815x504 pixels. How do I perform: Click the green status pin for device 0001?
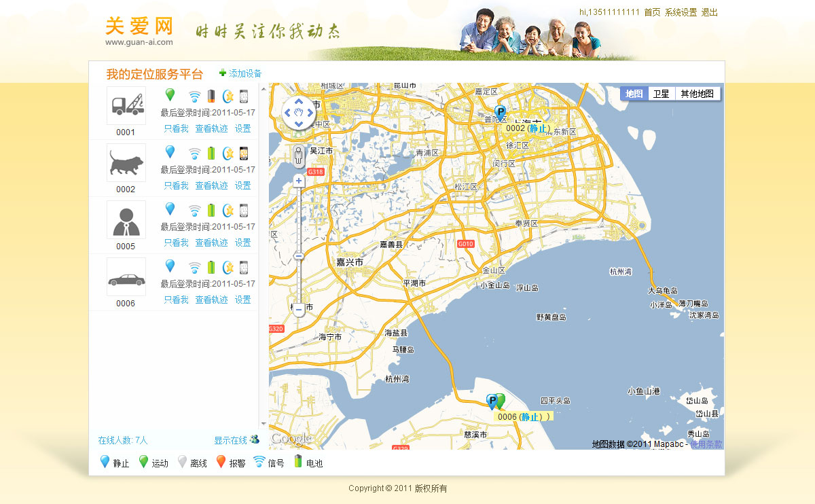[170, 95]
